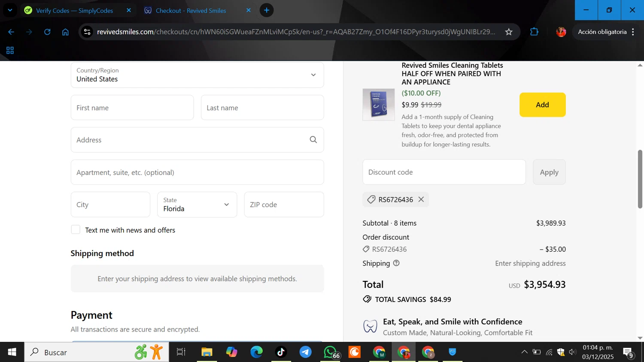Open the State dropdown showing Florida
Viewport: 644px width, 362px height.
point(197,205)
